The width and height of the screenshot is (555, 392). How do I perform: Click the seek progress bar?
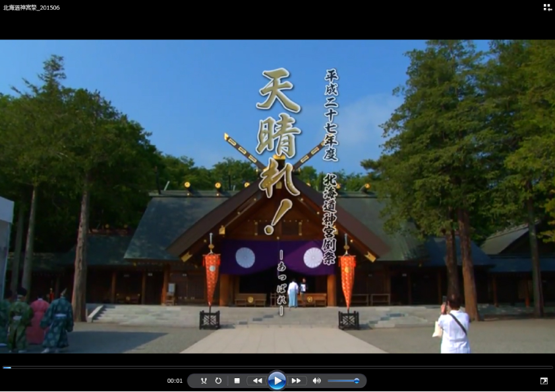[277, 368]
